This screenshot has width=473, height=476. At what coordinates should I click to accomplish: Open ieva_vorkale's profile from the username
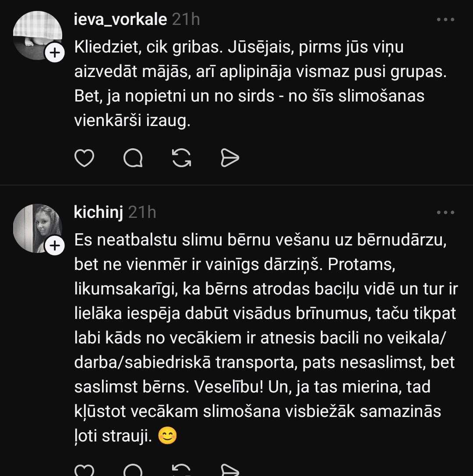click(120, 20)
